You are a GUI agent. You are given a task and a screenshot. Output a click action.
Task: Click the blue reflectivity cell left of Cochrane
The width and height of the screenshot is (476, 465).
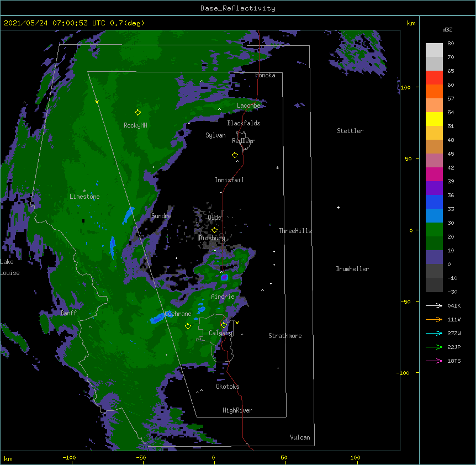pos(157,318)
